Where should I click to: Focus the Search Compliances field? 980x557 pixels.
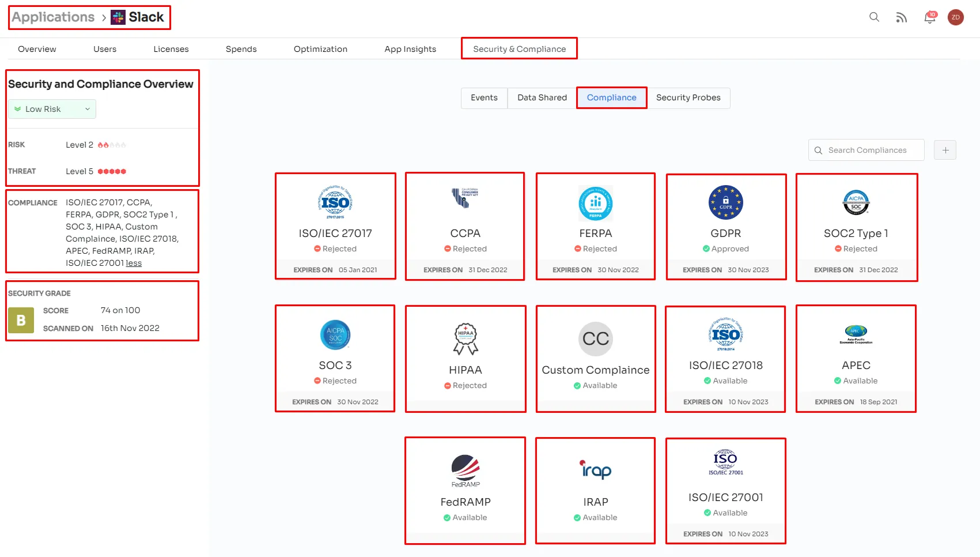(x=867, y=150)
